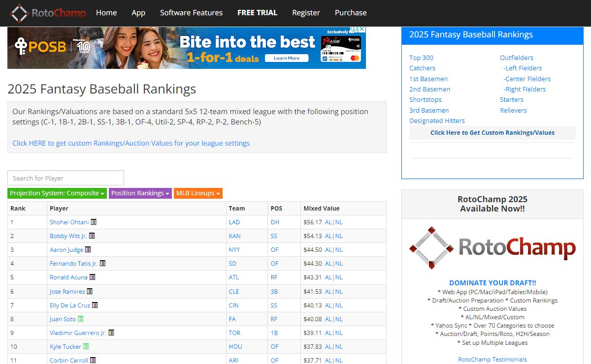Screen dimensions: 591x364
Task: Expand Projection System: Composite dropdown
Action: (x=57, y=193)
